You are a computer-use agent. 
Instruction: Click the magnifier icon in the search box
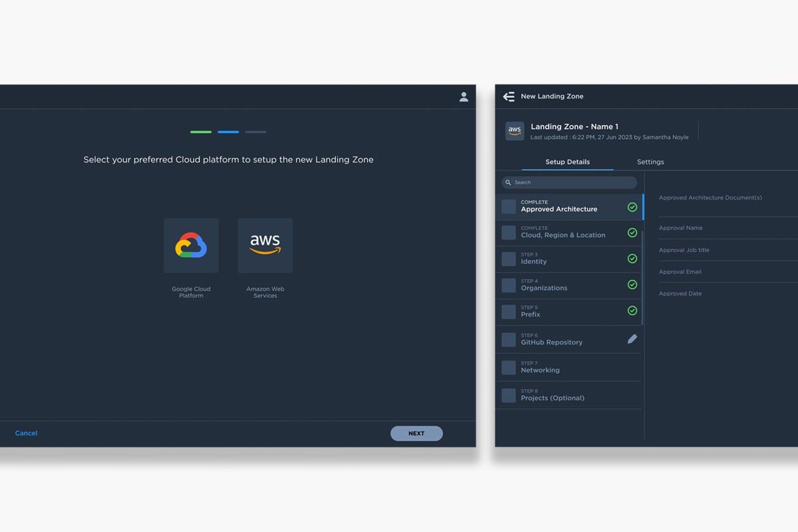(508, 182)
